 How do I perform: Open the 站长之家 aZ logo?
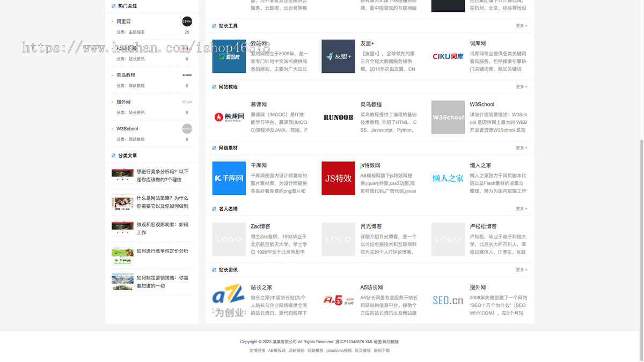click(229, 300)
